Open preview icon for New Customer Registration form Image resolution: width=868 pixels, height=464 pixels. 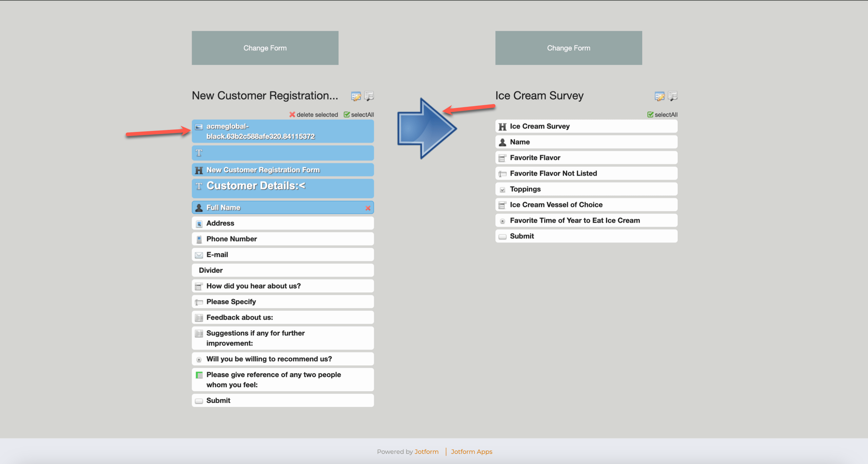(x=369, y=96)
